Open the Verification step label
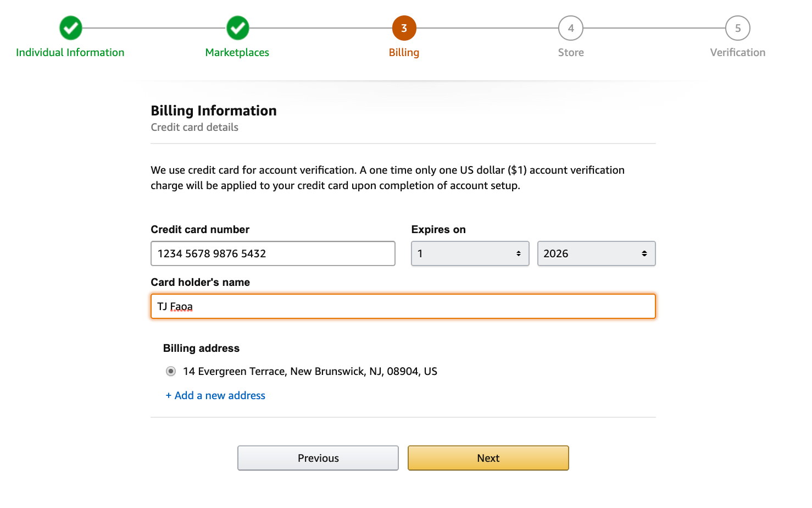Image resolution: width=812 pixels, height=508 pixels. (x=737, y=53)
